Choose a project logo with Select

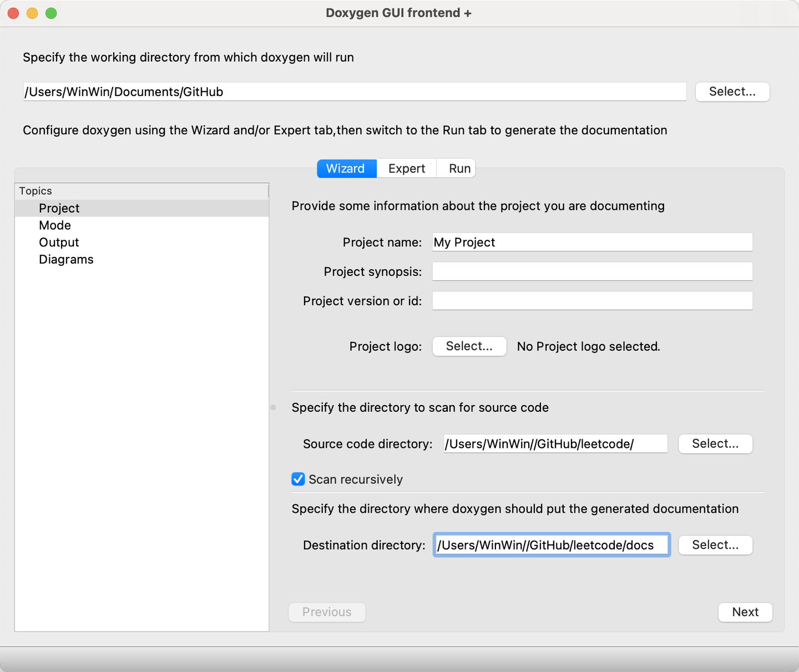[469, 346]
